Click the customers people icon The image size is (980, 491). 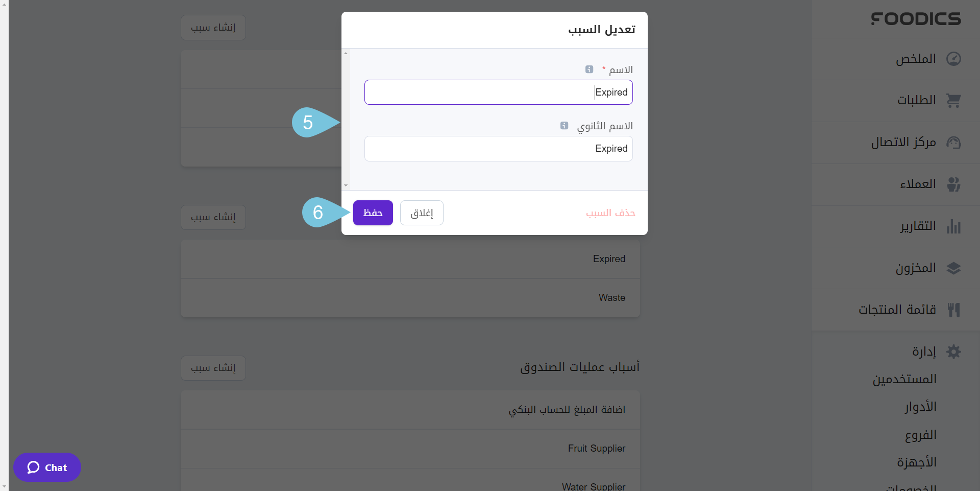(953, 184)
